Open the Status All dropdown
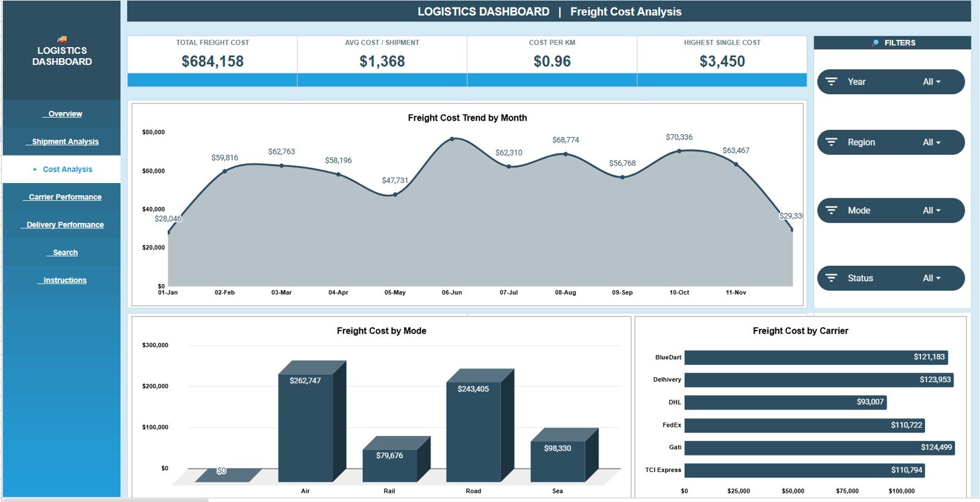 pos(932,279)
